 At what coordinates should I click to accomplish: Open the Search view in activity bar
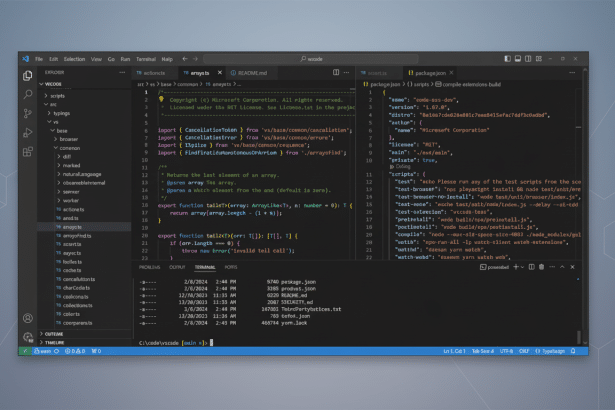point(27,94)
